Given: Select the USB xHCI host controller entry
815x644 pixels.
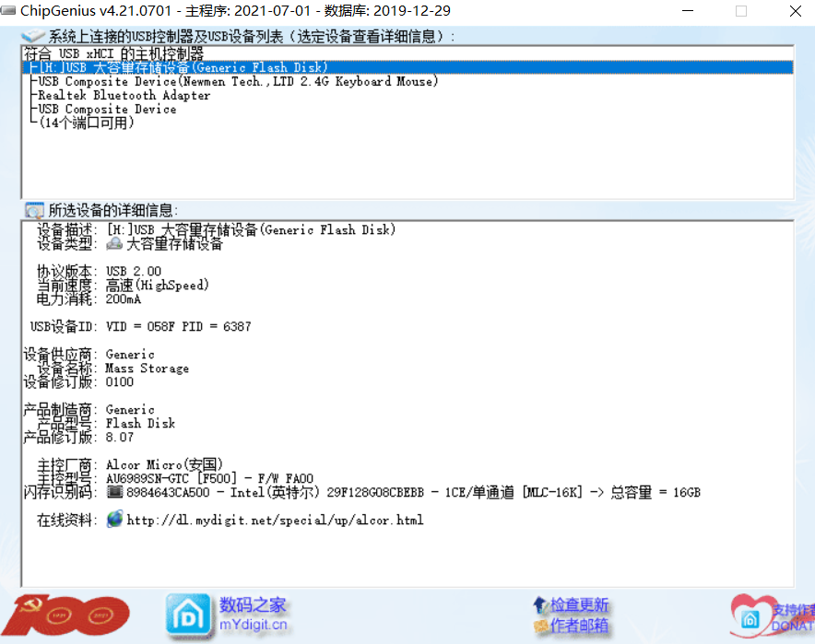Looking at the screenshot, I should click(114, 53).
